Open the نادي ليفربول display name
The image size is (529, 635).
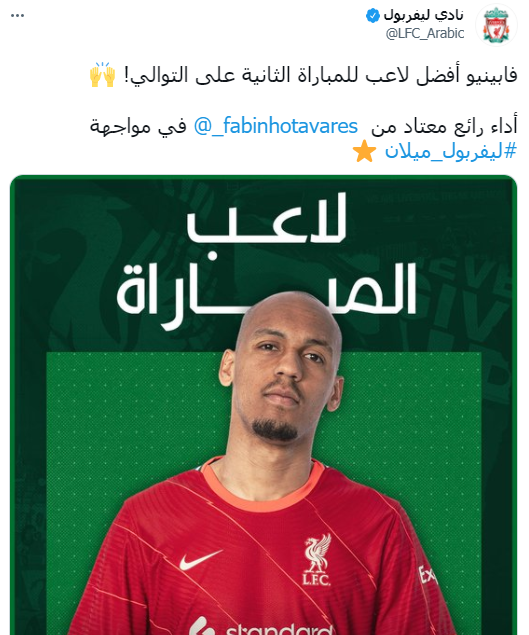(x=423, y=15)
